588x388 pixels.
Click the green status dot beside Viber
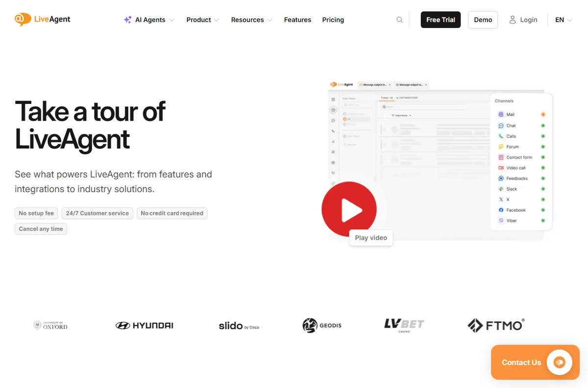pyautogui.click(x=543, y=221)
